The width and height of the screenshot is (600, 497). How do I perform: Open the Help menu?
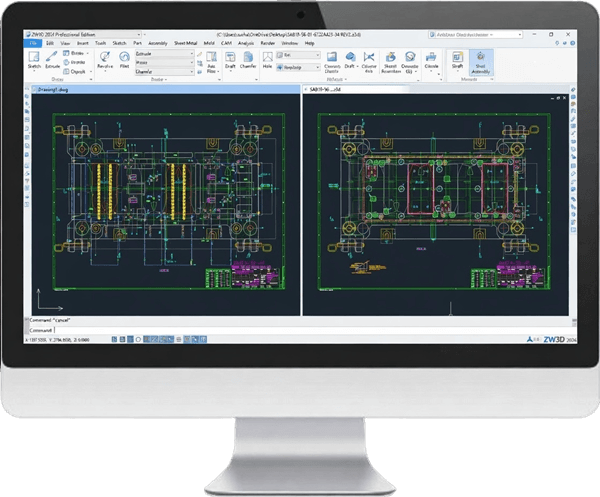(310, 44)
